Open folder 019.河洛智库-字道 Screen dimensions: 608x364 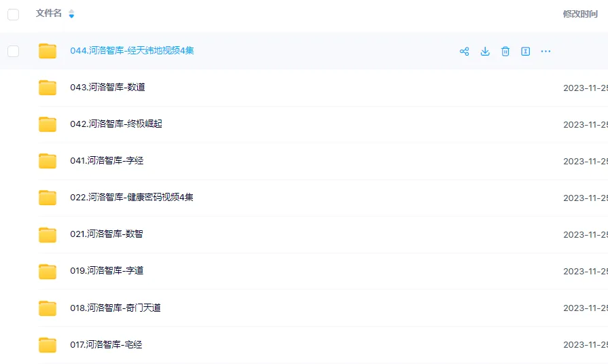point(107,270)
